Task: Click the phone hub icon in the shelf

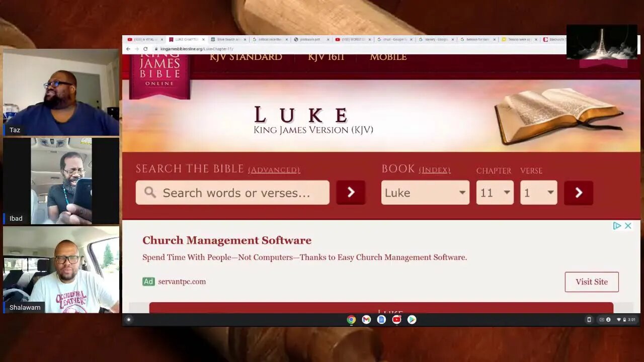Action: (x=589, y=319)
